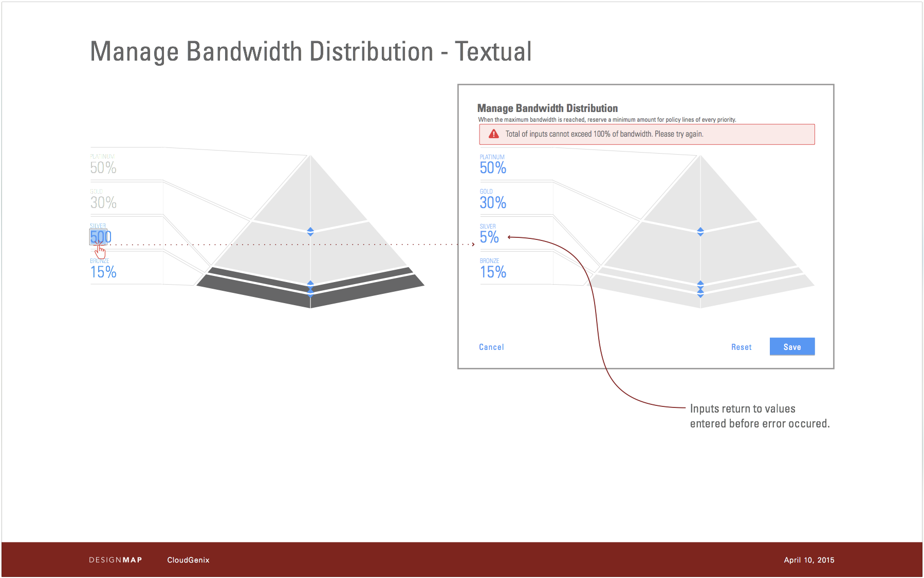Click the red warning triangle icon
The height and width of the screenshot is (578, 924).
pos(493,134)
